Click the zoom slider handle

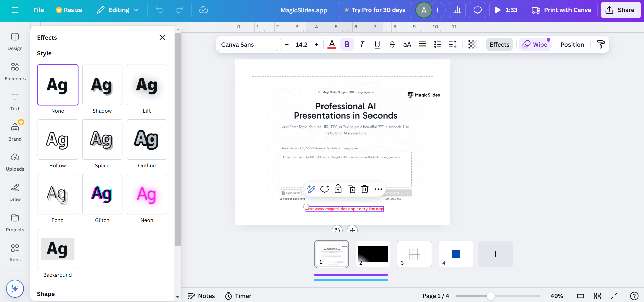(x=491, y=296)
